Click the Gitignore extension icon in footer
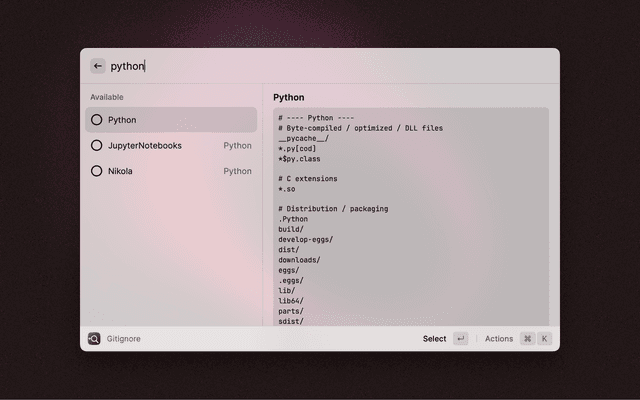 click(x=94, y=339)
